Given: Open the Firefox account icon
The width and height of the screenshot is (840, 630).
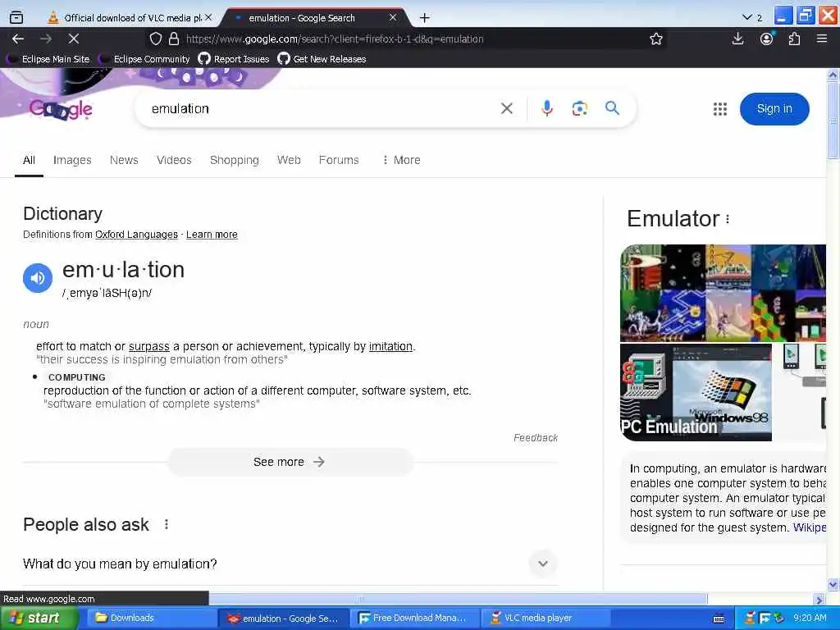Looking at the screenshot, I should (767, 39).
